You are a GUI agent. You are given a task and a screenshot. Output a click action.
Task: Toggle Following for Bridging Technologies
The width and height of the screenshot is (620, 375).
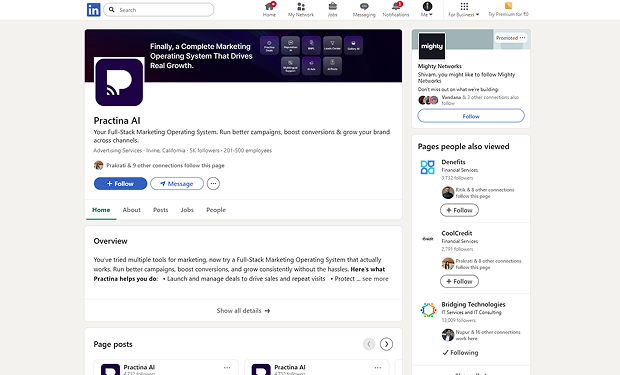coord(460,352)
